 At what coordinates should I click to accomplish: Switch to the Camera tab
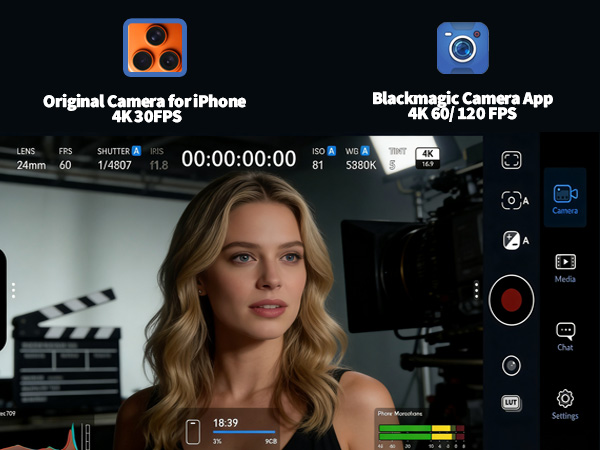coord(565,198)
